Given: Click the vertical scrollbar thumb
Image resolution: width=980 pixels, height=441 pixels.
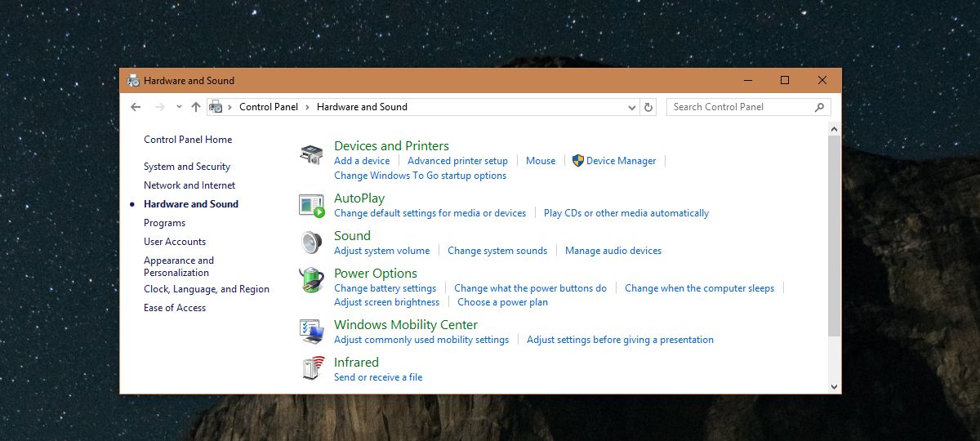Looking at the screenshot, I should pos(834,237).
